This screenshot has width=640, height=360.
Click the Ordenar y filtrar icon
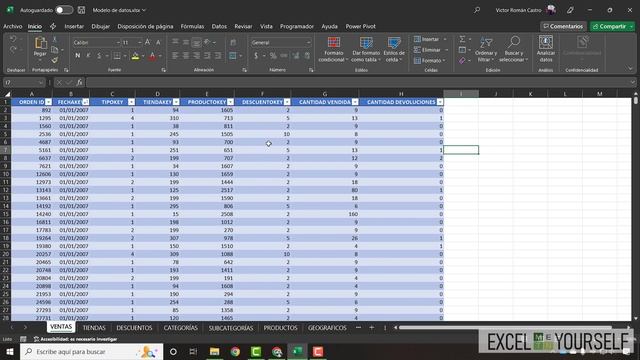click(486, 42)
